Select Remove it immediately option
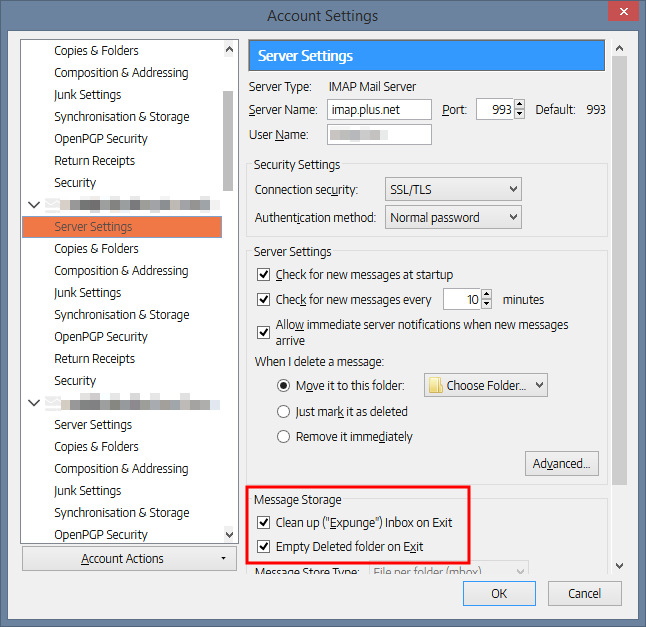Screen dimensions: 646x627 pos(283,436)
